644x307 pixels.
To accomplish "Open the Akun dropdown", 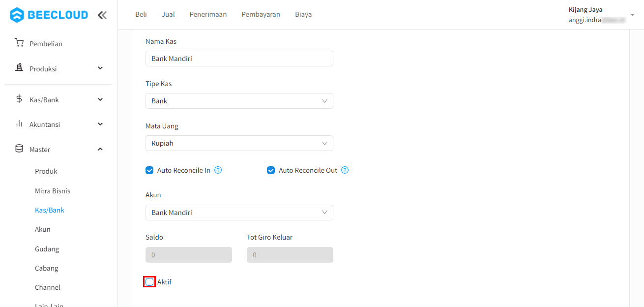I will pyautogui.click(x=239, y=213).
